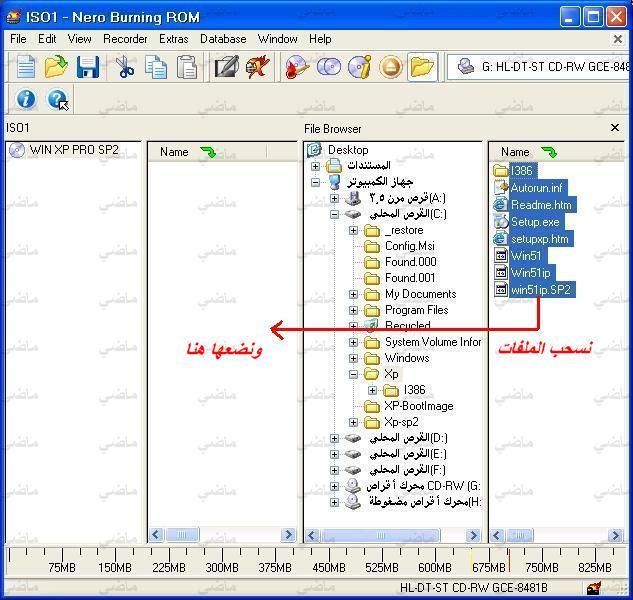
Task: Open compilation properties pencil icon
Action: coord(226,67)
